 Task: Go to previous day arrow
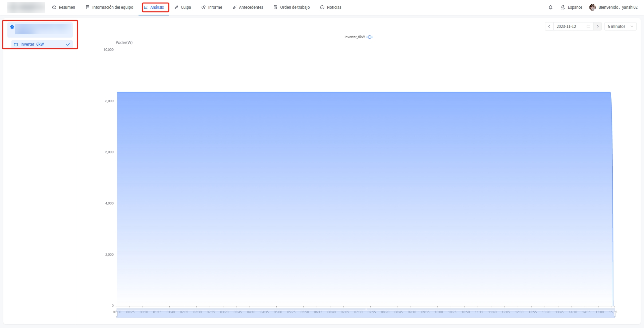[549, 27]
